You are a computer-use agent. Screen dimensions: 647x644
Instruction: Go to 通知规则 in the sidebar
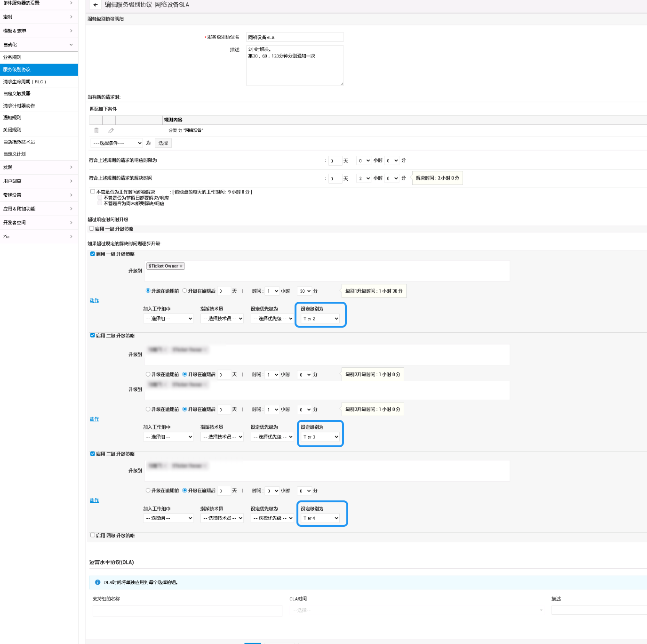point(12,118)
